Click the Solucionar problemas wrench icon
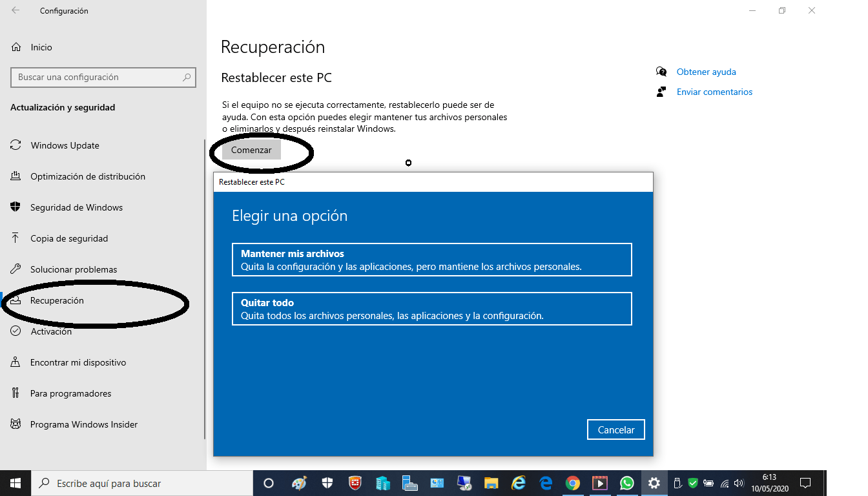Image resolution: width=868 pixels, height=496 pixels. pos(15,269)
